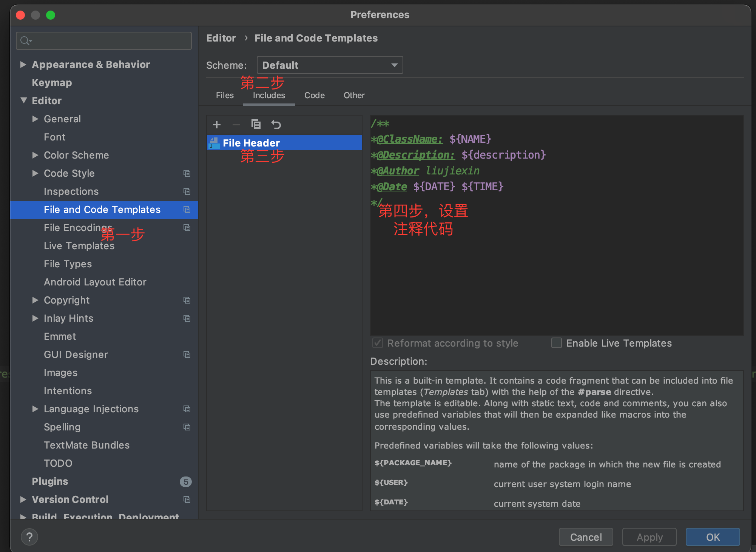Click the ${PACKAGE_NAME} variable in description
The image size is (756, 552).
(413, 463)
